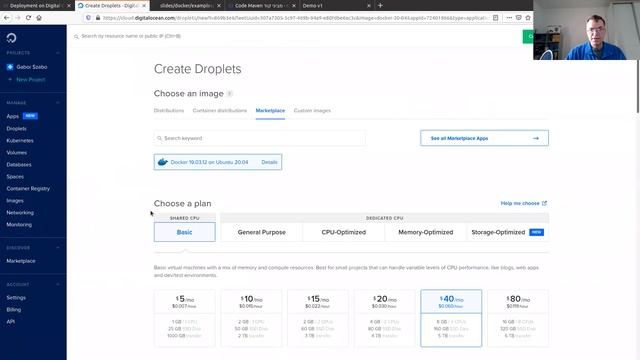Image resolution: width=640 pixels, height=360 pixels.
Task: Collapse the Account sidebar section
Action: point(58,284)
